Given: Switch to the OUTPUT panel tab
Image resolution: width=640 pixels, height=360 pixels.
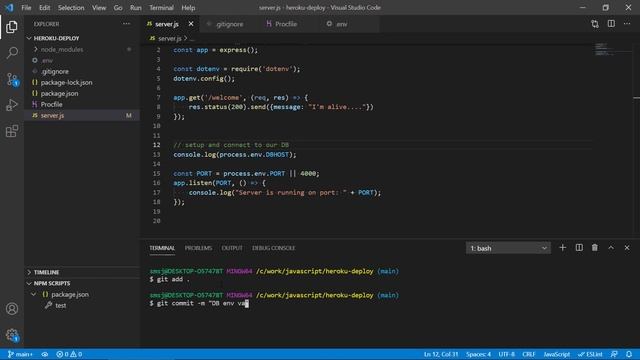Looking at the screenshot, I should 232,248.
